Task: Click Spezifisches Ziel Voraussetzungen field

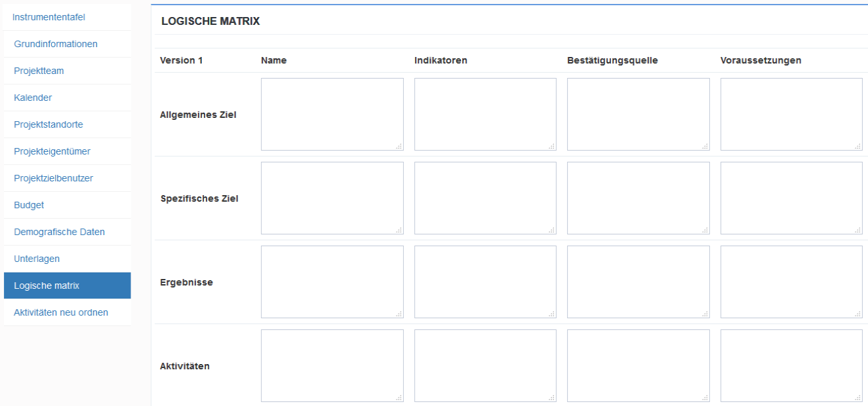Action: pos(791,198)
